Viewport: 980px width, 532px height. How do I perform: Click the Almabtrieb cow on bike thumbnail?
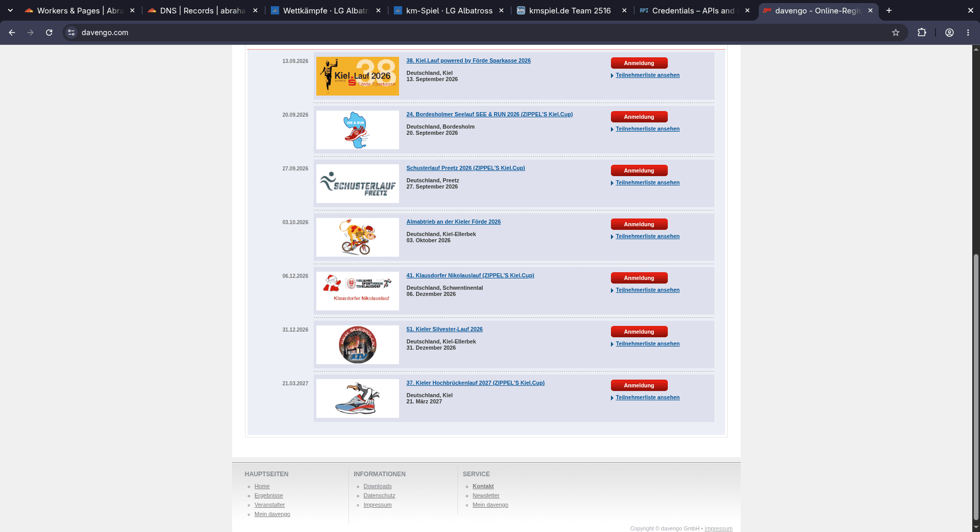358,237
